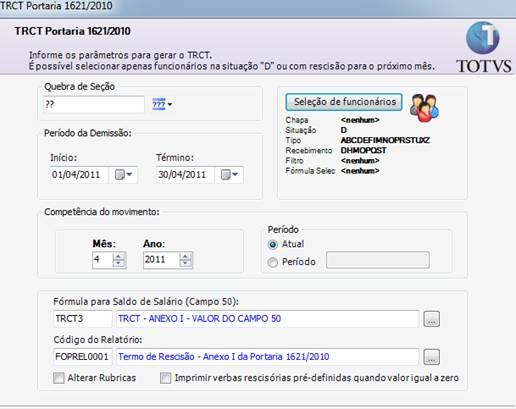Browse the Código do Relatório lookup

click(431, 357)
